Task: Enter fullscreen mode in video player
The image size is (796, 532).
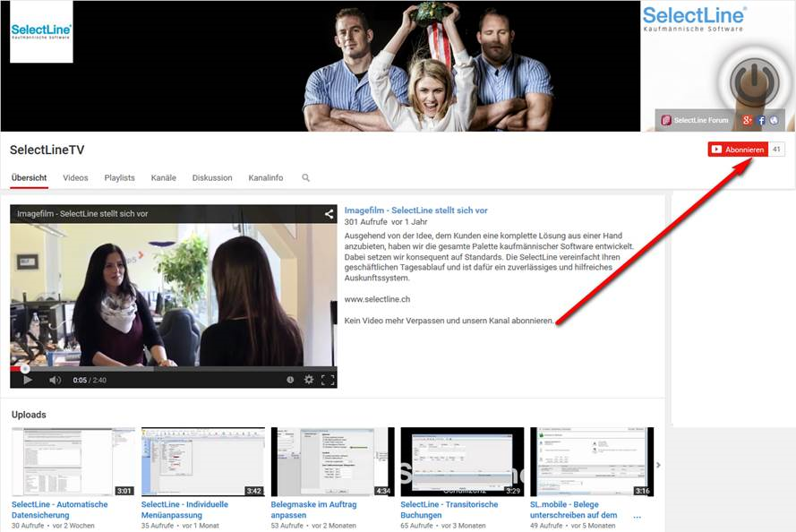Action: click(x=328, y=380)
